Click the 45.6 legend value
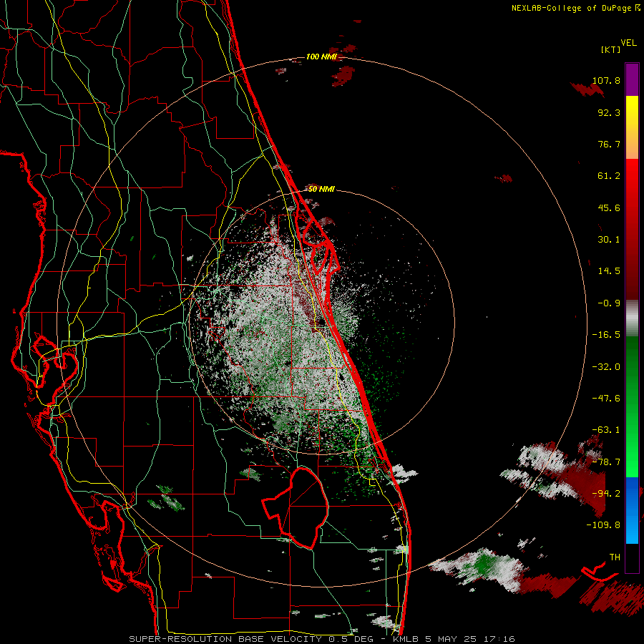 (x=609, y=208)
